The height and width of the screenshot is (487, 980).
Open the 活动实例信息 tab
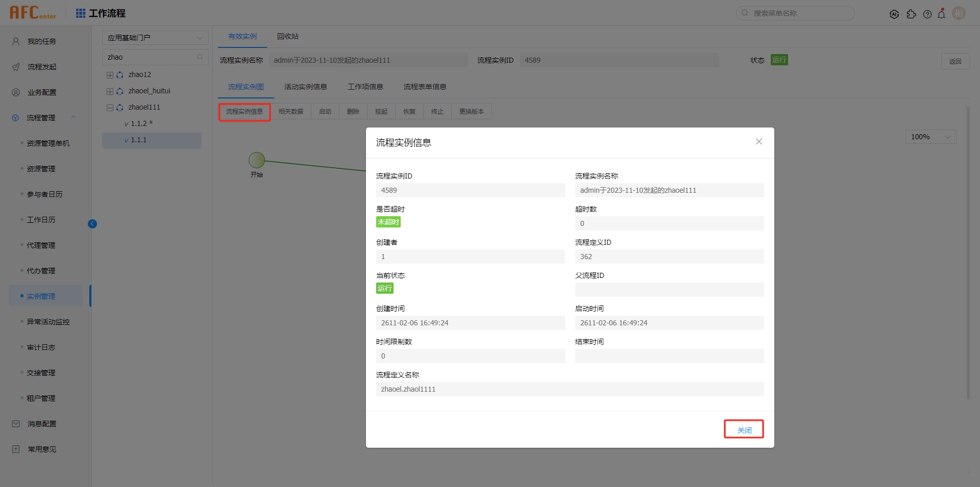click(x=305, y=86)
